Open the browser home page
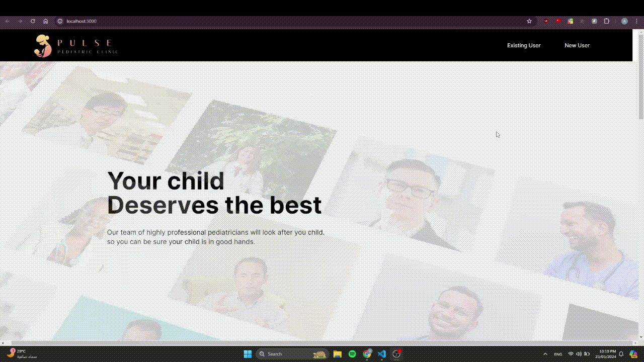The image size is (644, 362). click(x=45, y=21)
